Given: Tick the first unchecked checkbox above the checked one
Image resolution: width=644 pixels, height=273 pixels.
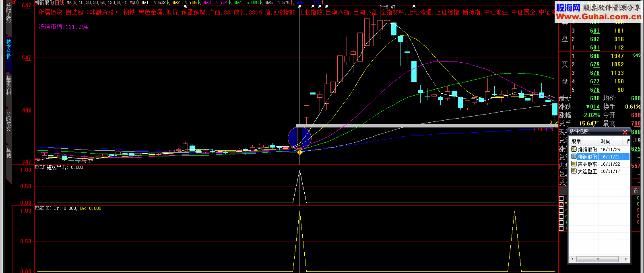Looking at the screenshot, I should pyautogui.click(x=561, y=199).
